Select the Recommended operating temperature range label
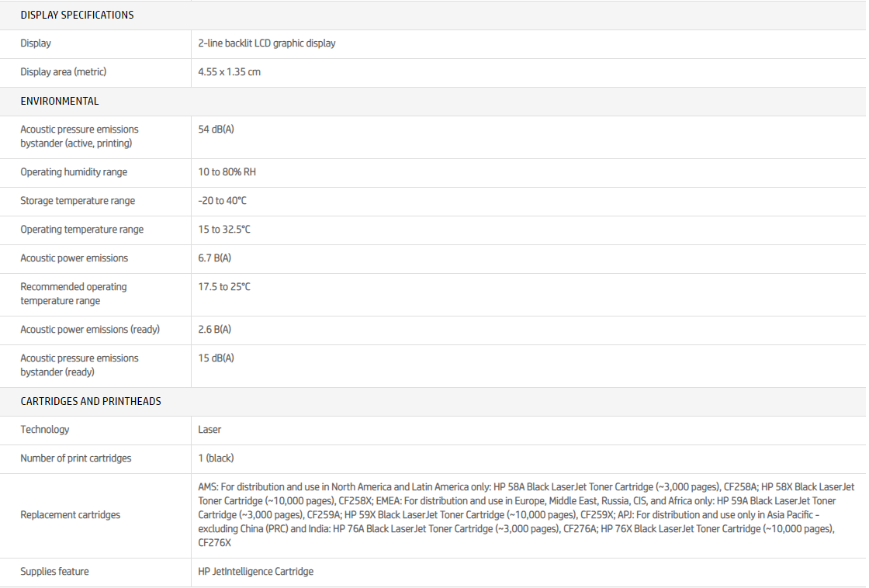The image size is (869, 588). 74,294
